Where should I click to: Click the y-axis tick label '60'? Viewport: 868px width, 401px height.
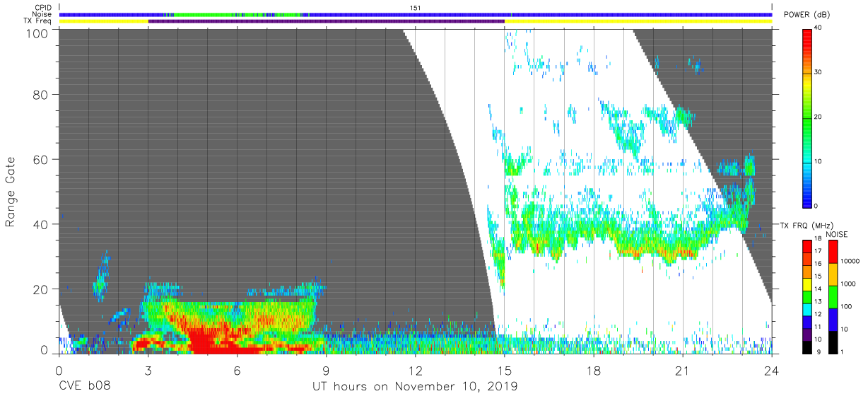(x=42, y=160)
